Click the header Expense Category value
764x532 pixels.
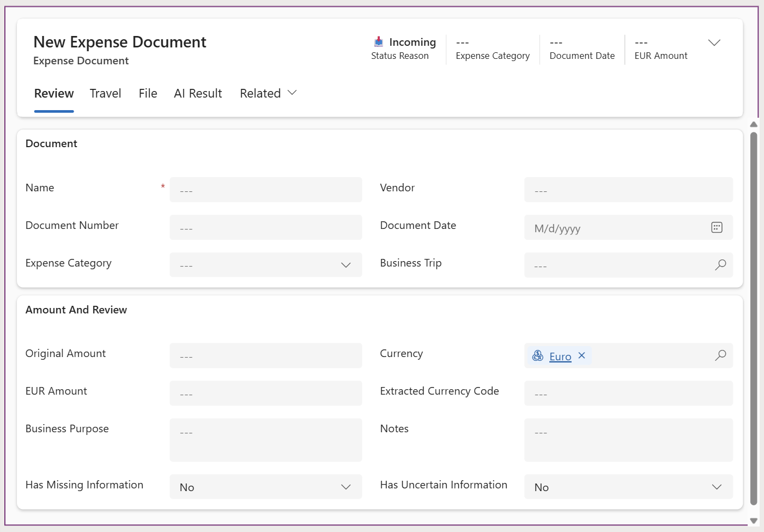click(463, 43)
